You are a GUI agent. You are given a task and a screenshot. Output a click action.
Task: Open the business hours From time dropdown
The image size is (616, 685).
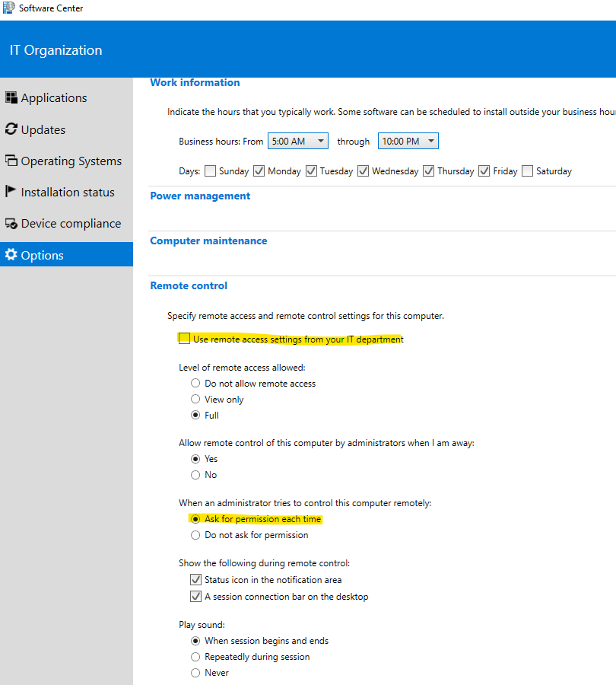297,141
